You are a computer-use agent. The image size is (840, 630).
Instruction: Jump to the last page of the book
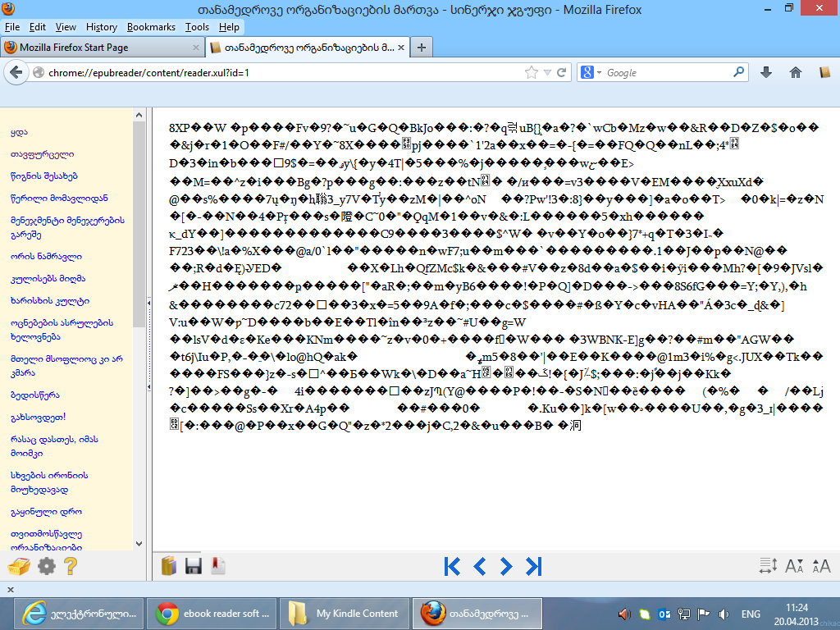534,566
